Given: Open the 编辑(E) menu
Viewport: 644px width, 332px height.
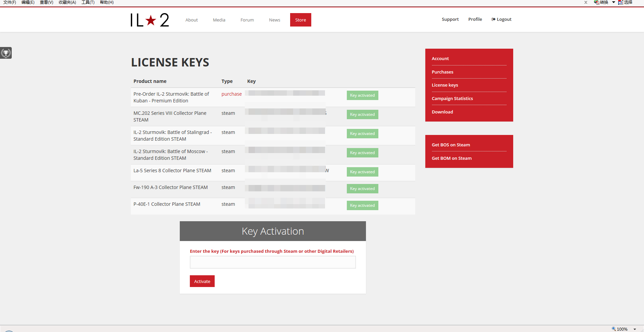Looking at the screenshot, I should coord(28,2).
